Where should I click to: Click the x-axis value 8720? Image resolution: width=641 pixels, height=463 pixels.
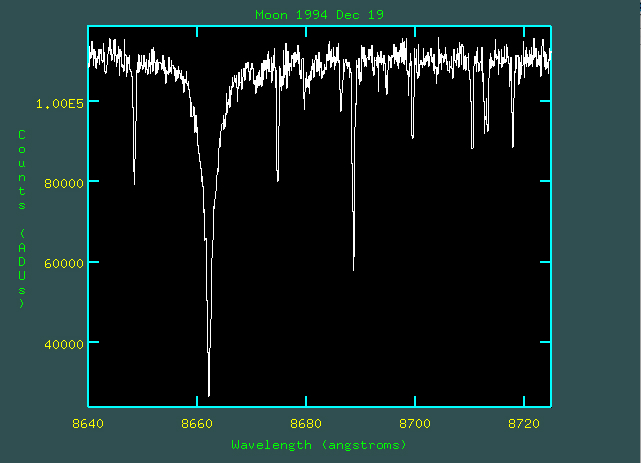click(524, 424)
